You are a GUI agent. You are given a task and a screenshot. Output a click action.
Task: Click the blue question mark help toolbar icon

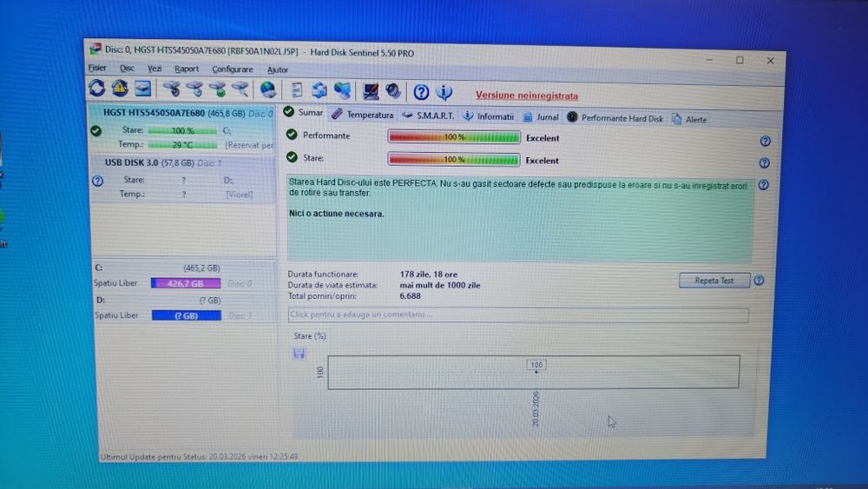421,92
